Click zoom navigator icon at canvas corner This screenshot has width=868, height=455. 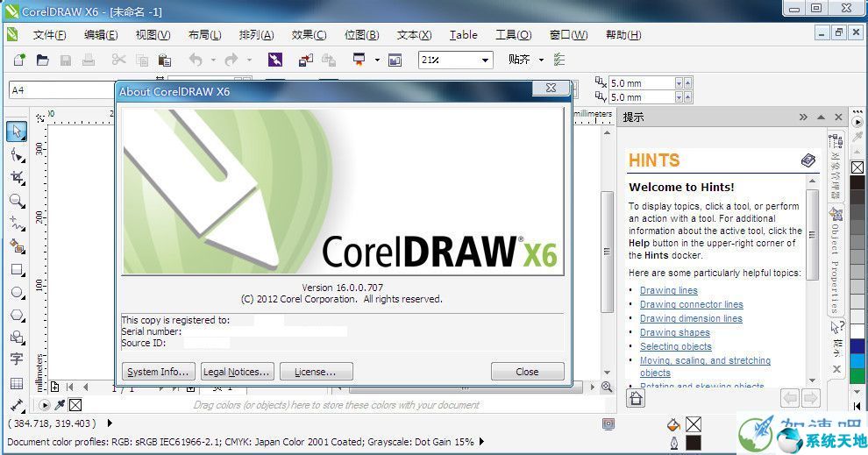pos(607,387)
